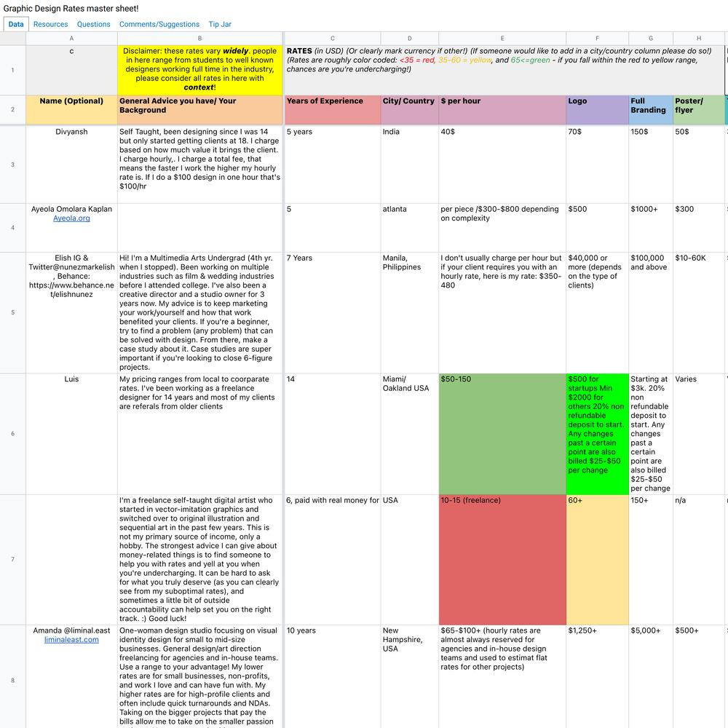Select the 'City/ Country' header cell
The height and width of the screenshot is (728, 728).
click(x=409, y=110)
